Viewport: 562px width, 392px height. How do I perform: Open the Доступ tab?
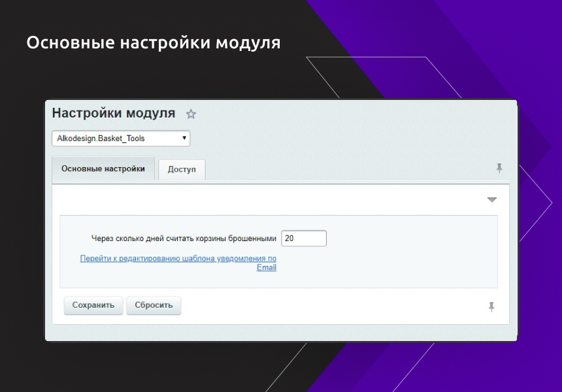point(182,169)
